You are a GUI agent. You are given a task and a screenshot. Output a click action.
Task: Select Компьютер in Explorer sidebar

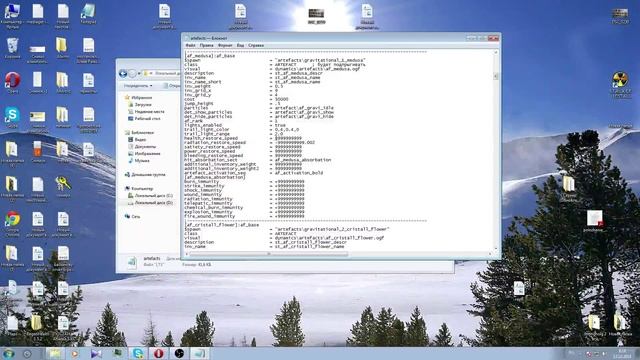click(x=139, y=189)
